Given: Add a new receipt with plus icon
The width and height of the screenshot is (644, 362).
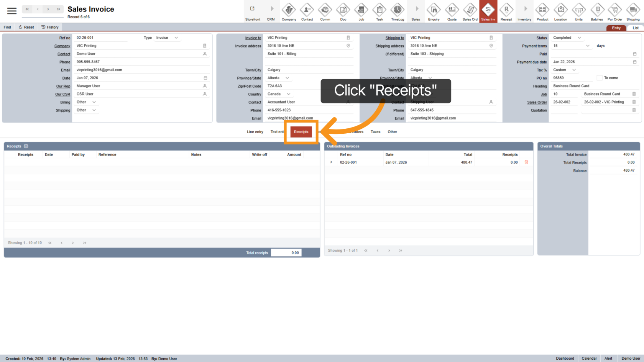Looking at the screenshot, I should point(26,146).
